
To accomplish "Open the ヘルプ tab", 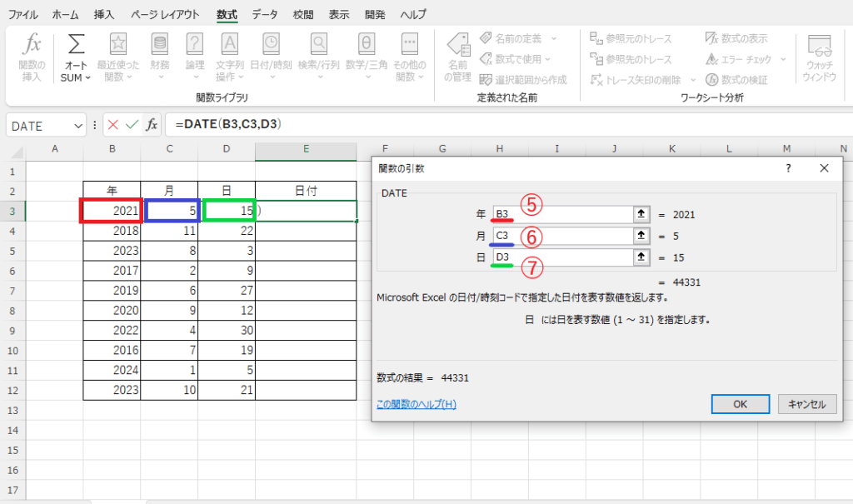I will tap(413, 15).
